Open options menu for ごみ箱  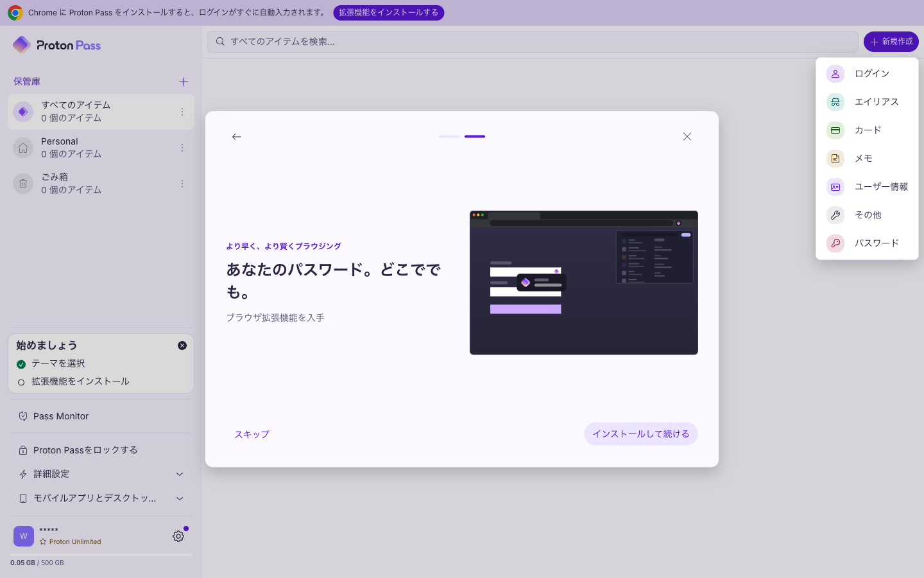[x=182, y=184]
